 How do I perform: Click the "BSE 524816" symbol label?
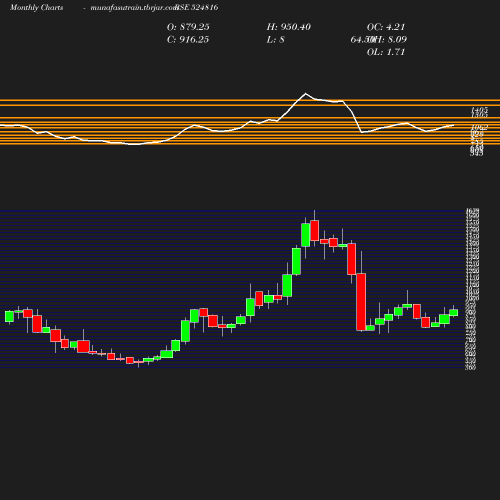click(x=197, y=8)
